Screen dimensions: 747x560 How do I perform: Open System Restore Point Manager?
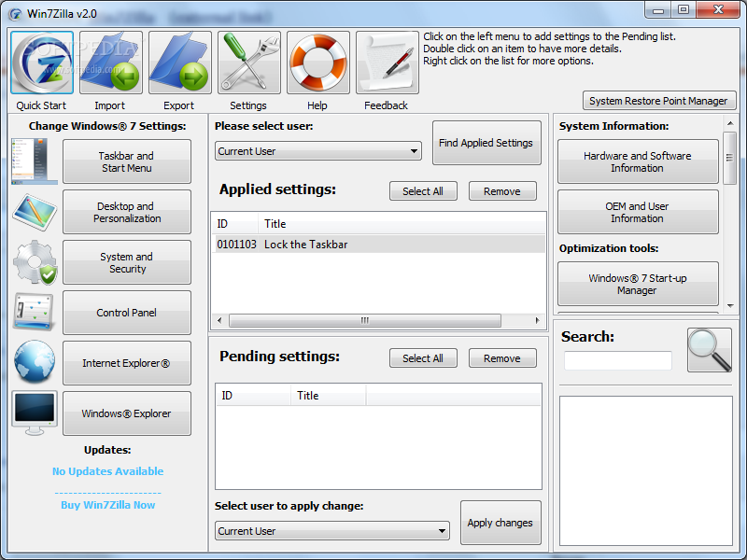click(x=659, y=101)
